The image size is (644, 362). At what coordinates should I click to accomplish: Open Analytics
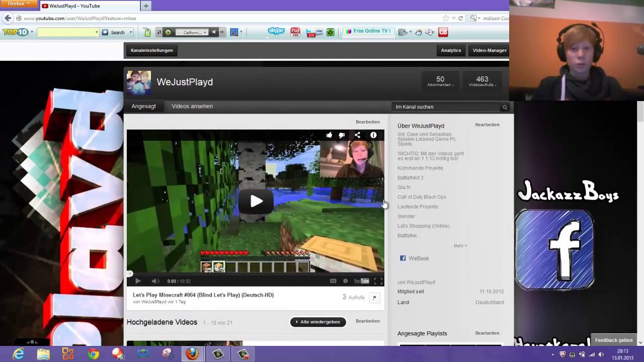451,50
